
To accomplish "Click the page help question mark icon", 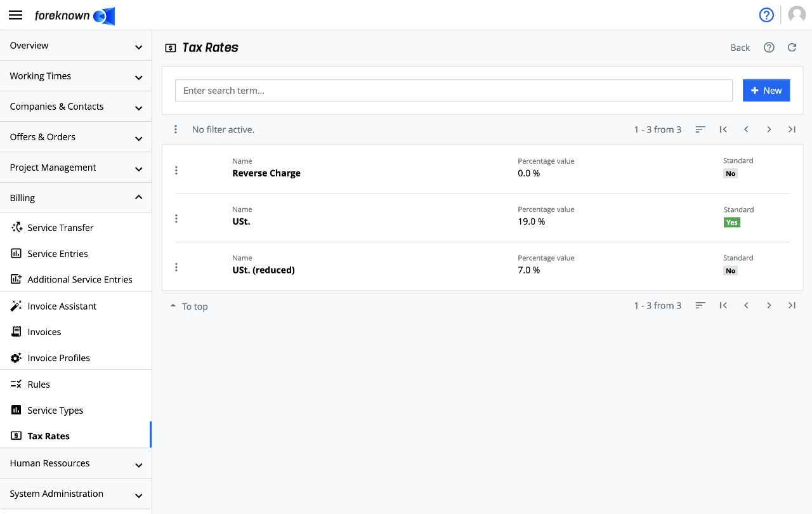I will [769, 48].
